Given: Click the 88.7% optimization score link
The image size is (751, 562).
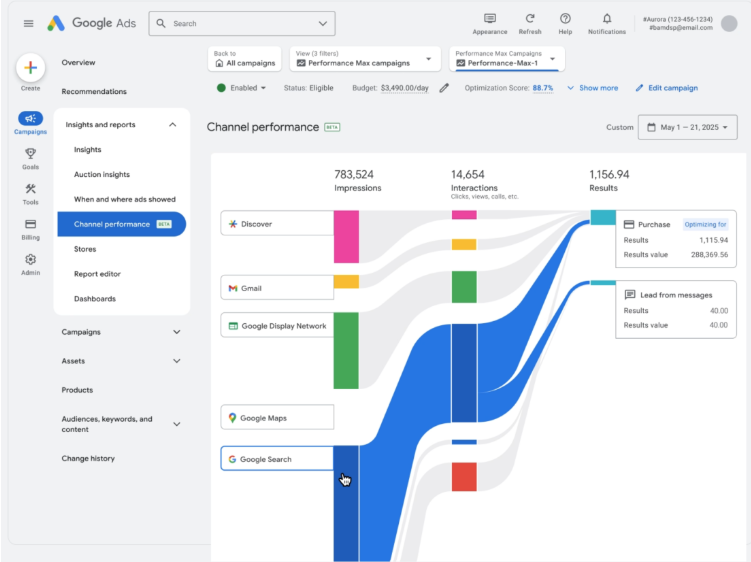Looking at the screenshot, I should coord(543,88).
